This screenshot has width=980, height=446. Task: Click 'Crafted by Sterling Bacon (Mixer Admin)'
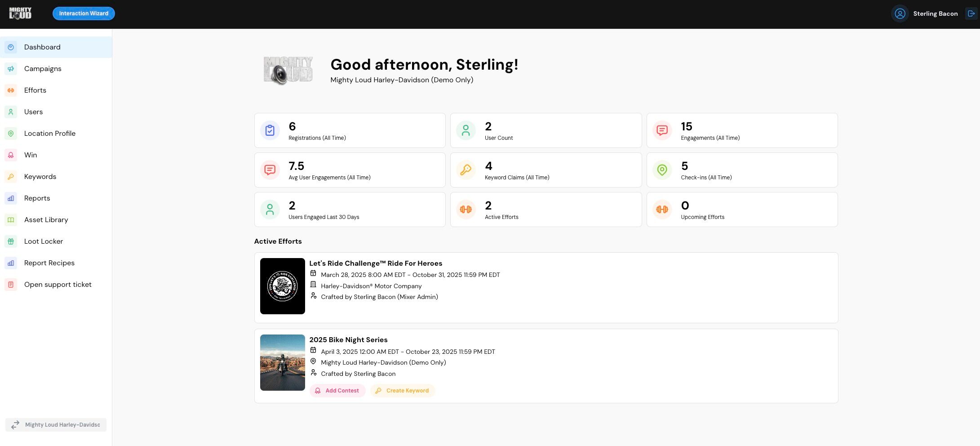point(379,297)
